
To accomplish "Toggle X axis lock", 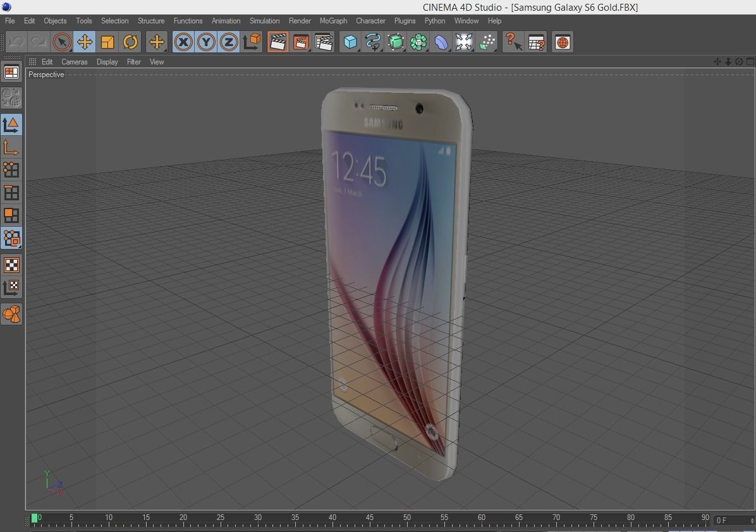I will click(183, 42).
